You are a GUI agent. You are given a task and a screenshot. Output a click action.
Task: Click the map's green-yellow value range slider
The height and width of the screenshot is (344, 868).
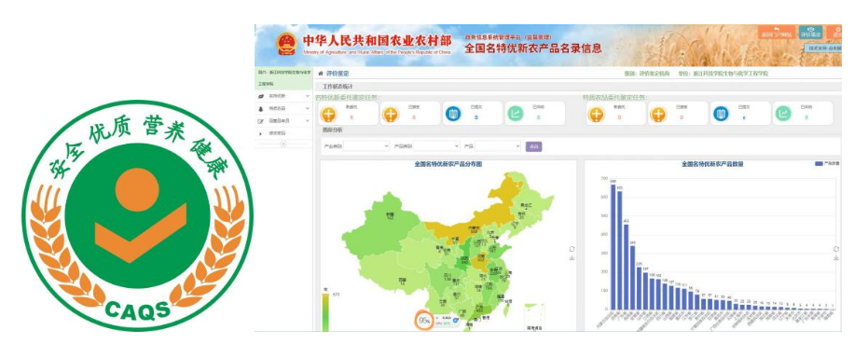point(325,311)
